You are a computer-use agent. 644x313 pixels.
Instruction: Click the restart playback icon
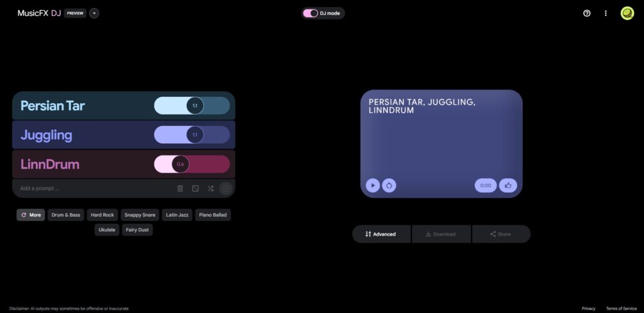(x=389, y=186)
